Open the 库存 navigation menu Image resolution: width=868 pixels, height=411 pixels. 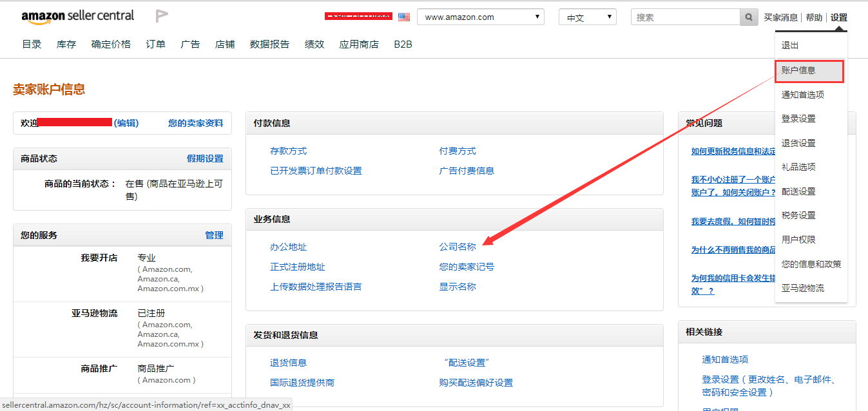[66, 44]
